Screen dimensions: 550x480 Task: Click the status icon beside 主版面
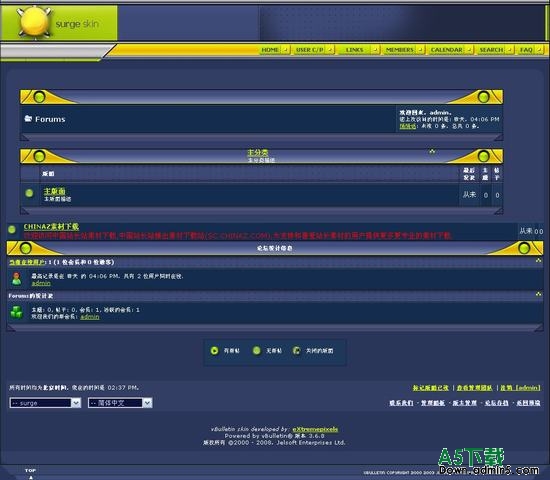click(29, 193)
